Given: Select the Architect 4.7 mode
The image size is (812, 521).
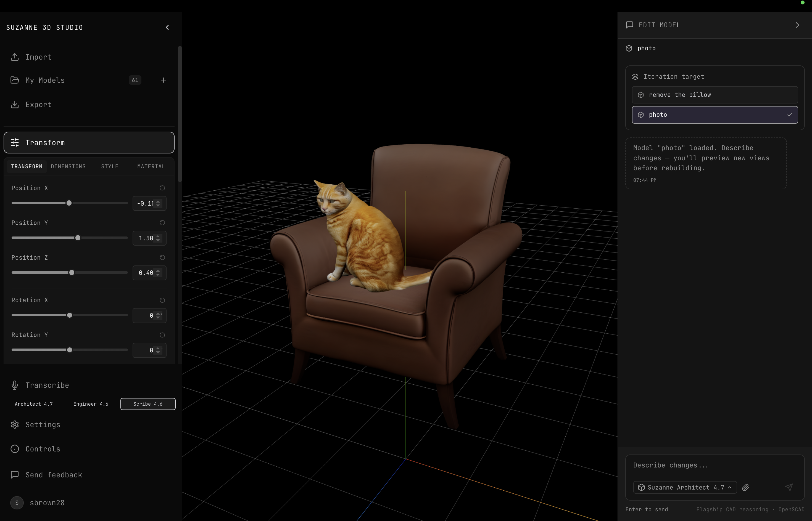Looking at the screenshot, I should pyautogui.click(x=33, y=404).
